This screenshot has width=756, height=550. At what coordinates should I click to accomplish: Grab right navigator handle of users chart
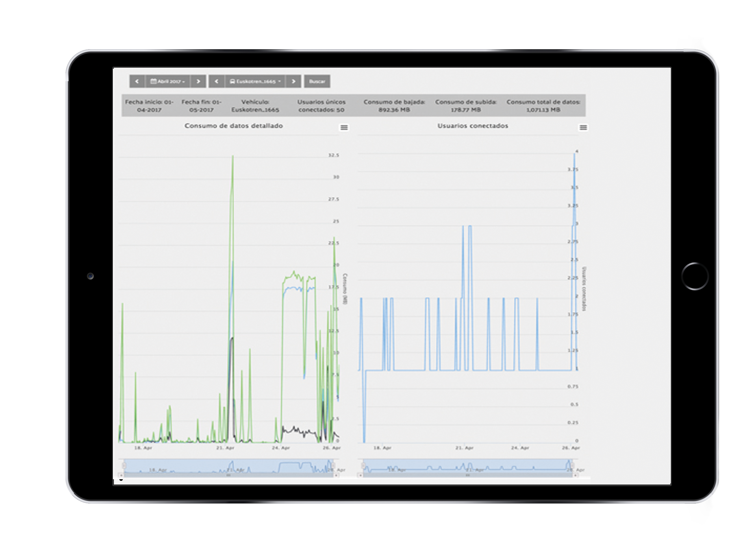572,466
